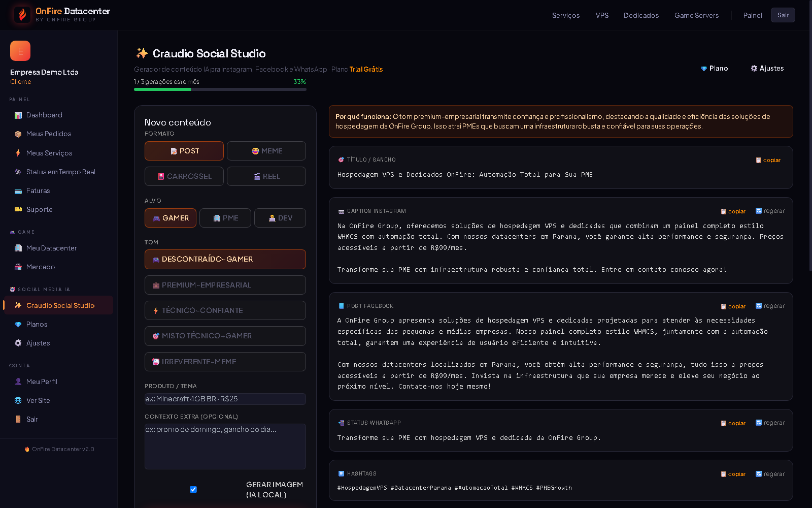
Task: Choose the Irreverente-Meme tone
Action: [x=225, y=362]
